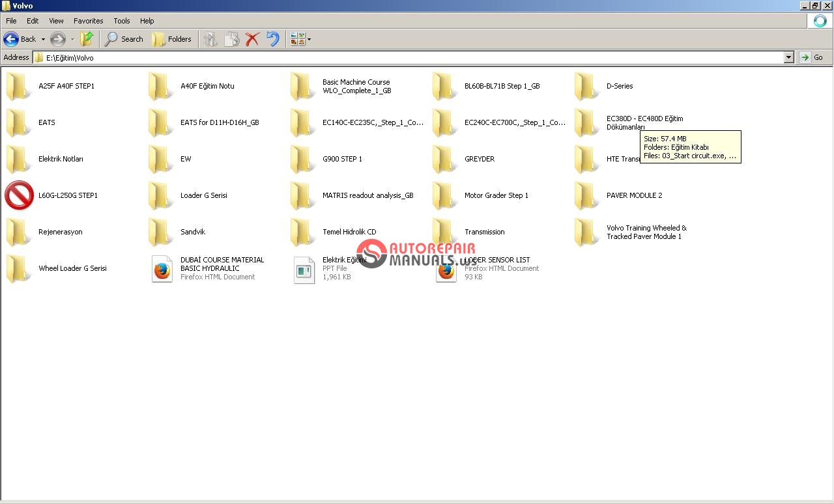The width and height of the screenshot is (834, 504).
Task: Open the Favorites menu
Action: click(89, 21)
